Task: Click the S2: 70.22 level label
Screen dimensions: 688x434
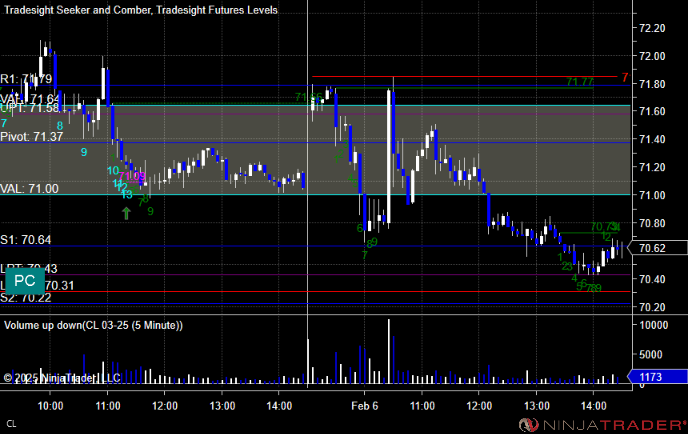Action: point(25,298)
